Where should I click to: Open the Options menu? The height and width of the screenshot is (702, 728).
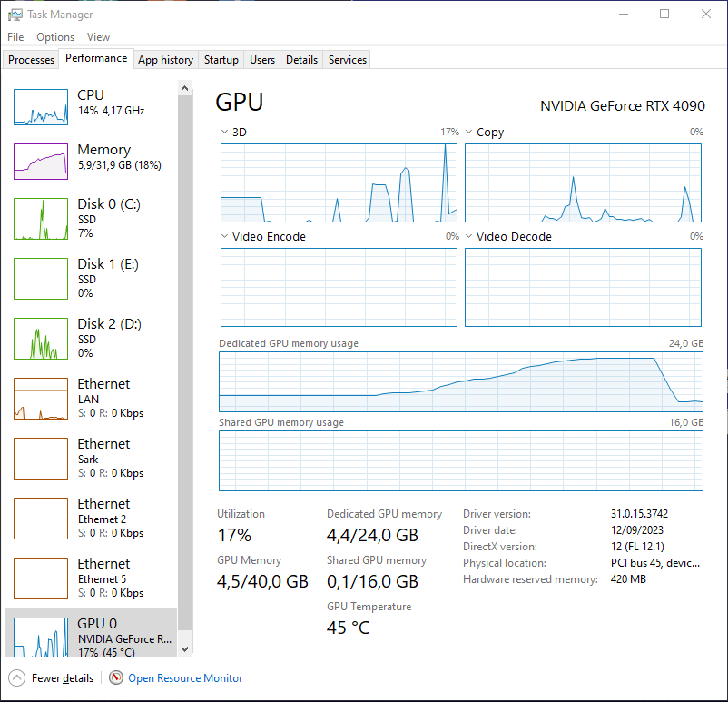click(55, 37)
